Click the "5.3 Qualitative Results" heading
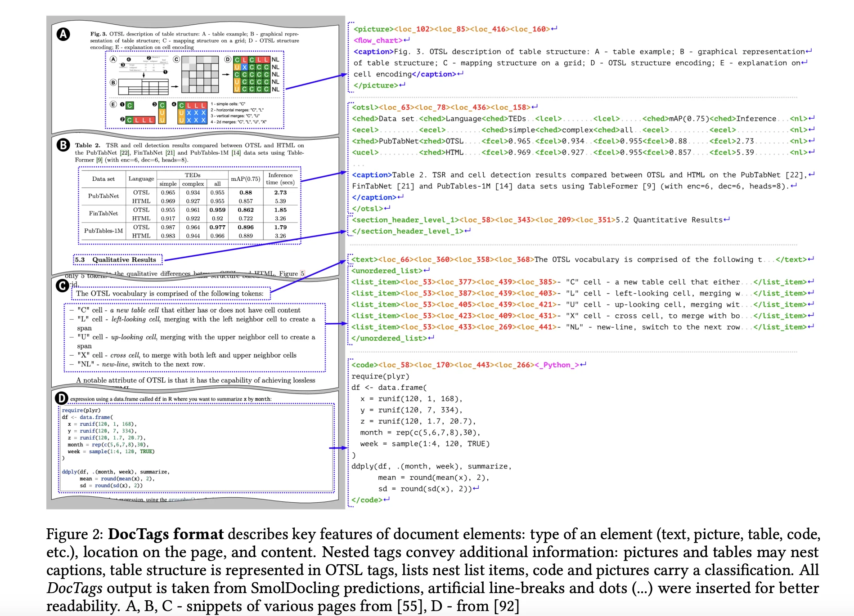 116,260
